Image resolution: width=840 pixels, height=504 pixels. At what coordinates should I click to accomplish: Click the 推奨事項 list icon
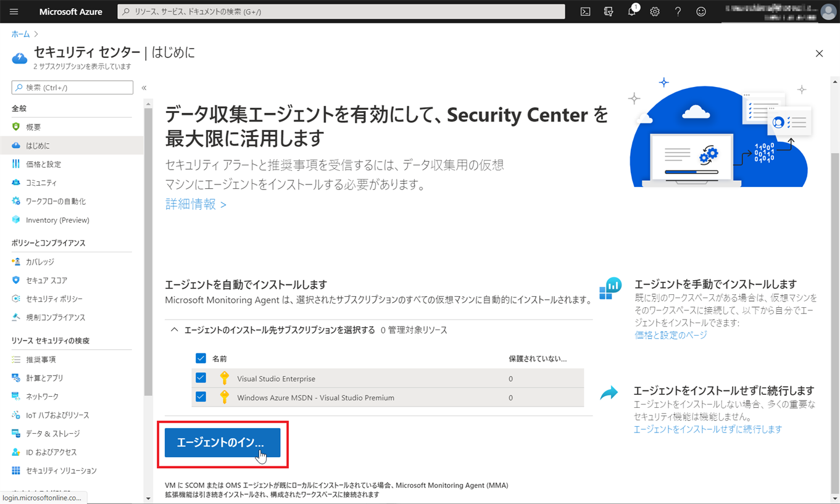[x=16, y=359]
